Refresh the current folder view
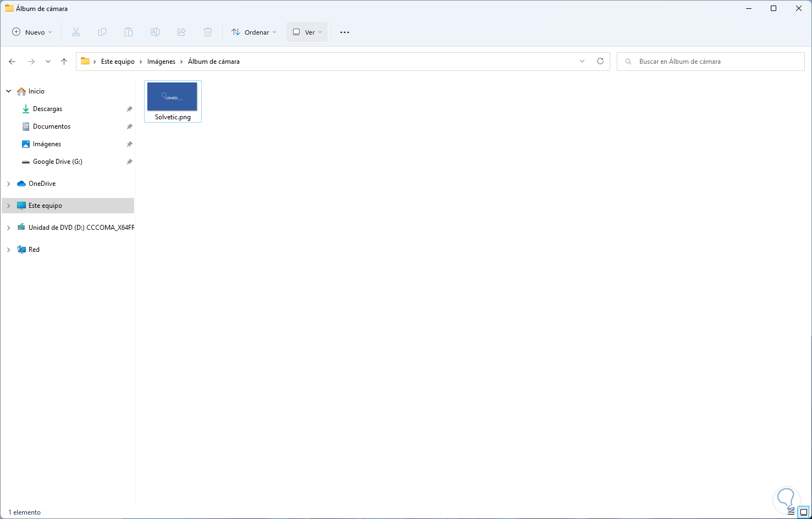This screenshot has width=812, height=519. (600, 62)
